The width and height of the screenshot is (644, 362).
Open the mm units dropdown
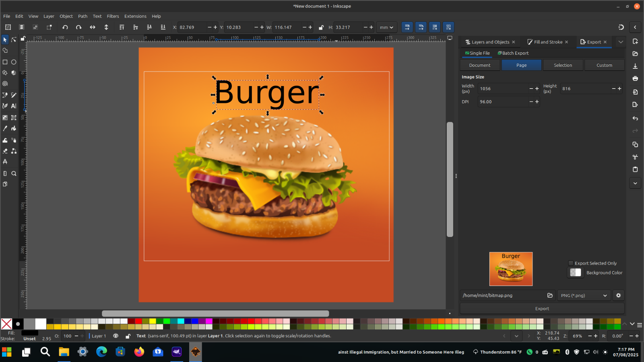tap(386, 27)
